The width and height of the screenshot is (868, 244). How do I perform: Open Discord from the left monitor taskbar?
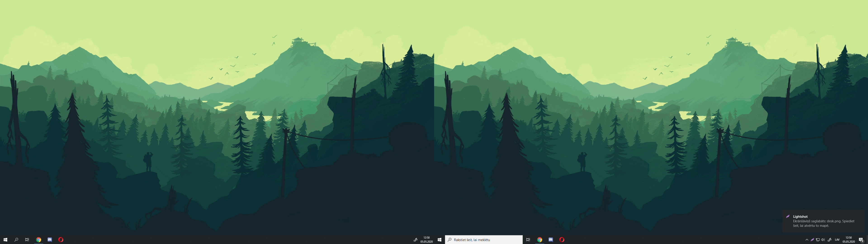coord(50,240)
